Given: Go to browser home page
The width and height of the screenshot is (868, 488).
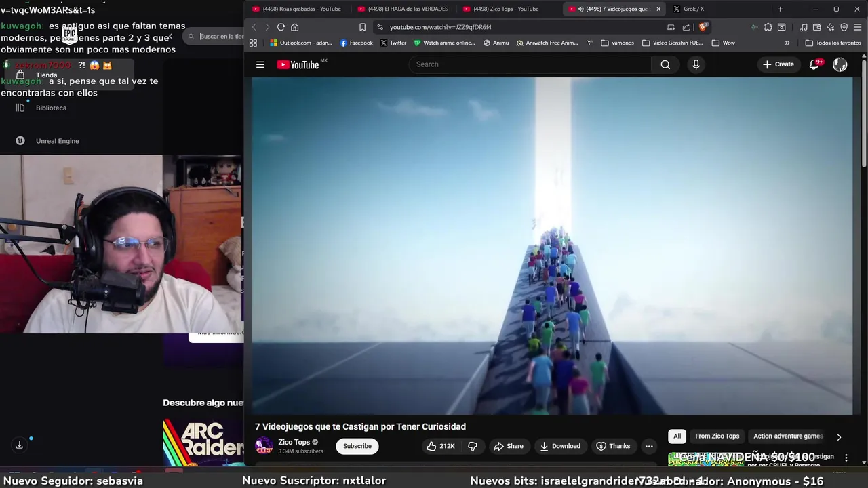Looking at the screenshot, I should (x=294, y=27).
